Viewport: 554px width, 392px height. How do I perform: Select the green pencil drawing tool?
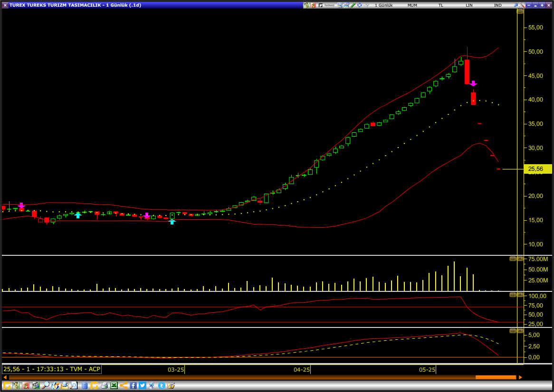point(353,5)
